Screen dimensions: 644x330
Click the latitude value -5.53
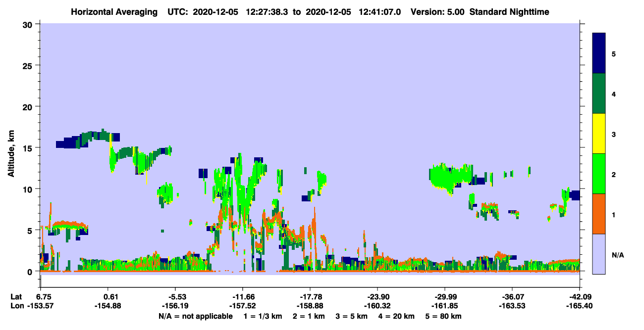178,297
